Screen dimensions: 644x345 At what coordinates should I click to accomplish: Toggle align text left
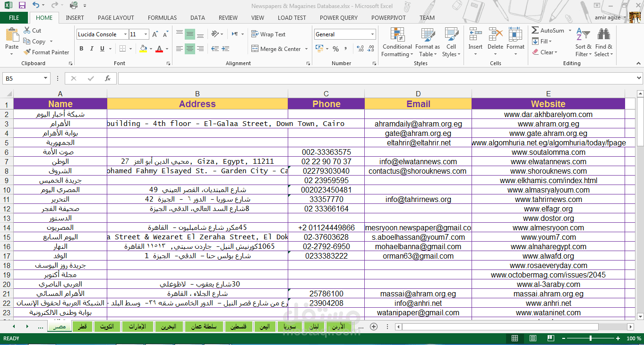[179, 49]
